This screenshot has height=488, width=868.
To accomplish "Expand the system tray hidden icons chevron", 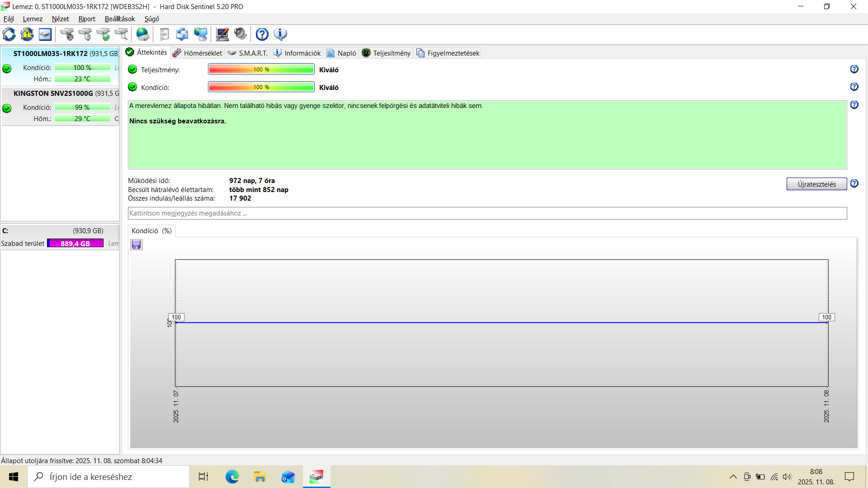I will (x=733, y=477).
